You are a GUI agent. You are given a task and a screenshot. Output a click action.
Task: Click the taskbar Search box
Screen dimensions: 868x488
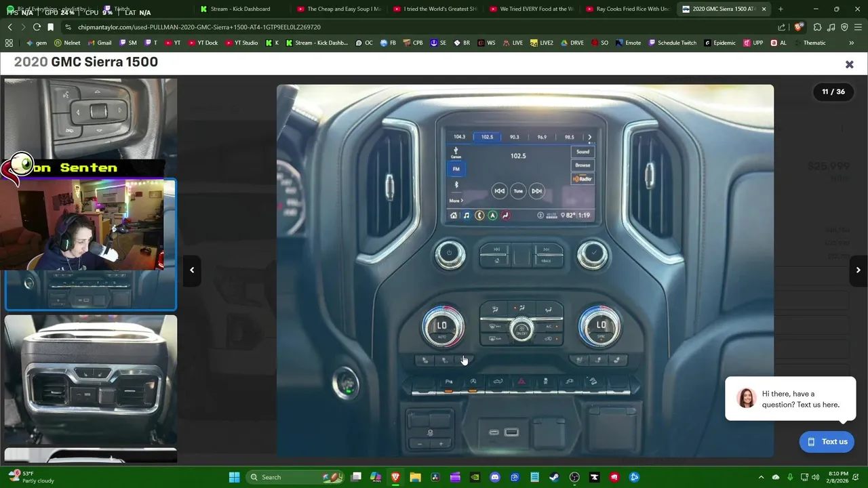click(295, 477)
